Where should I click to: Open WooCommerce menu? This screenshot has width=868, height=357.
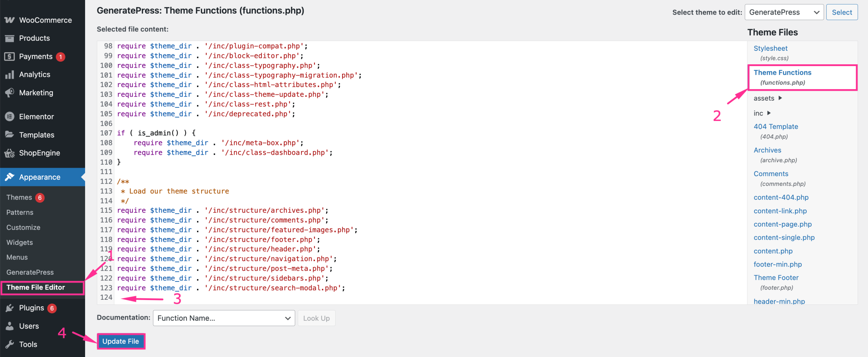(45, 20)
